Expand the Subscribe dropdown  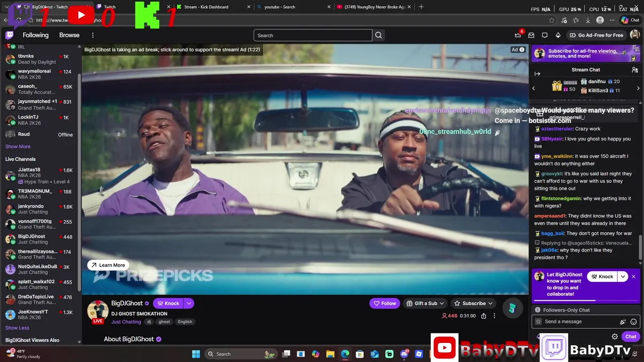(490, 303)
